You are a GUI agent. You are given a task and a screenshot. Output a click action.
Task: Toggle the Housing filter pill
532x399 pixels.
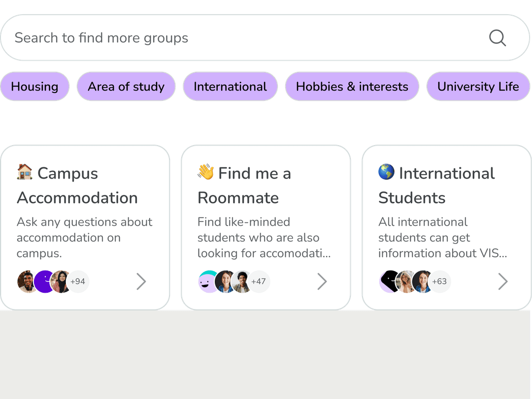[34, 87]
